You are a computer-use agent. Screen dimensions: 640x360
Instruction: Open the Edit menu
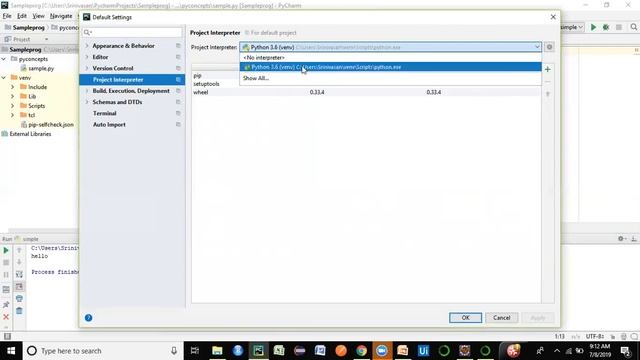(22, 16)
